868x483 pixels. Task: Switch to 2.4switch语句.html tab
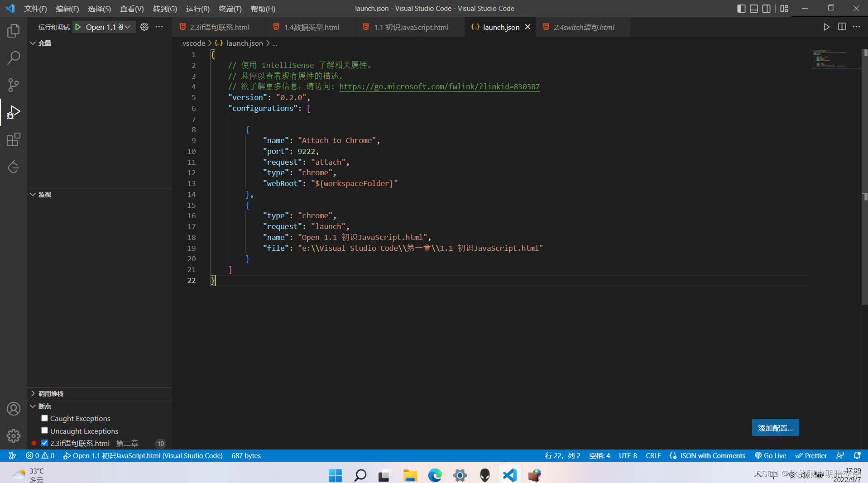pyautogui.click(x=584, y=27)
